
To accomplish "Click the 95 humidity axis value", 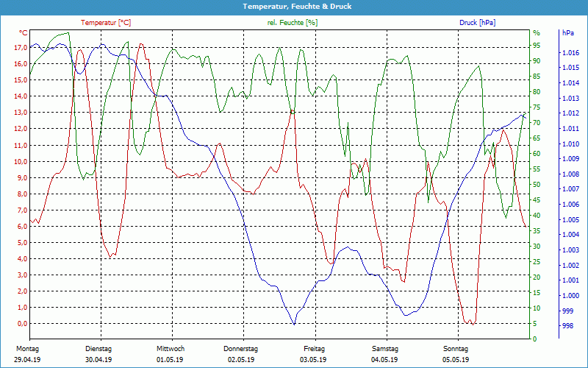I will 537,46.
